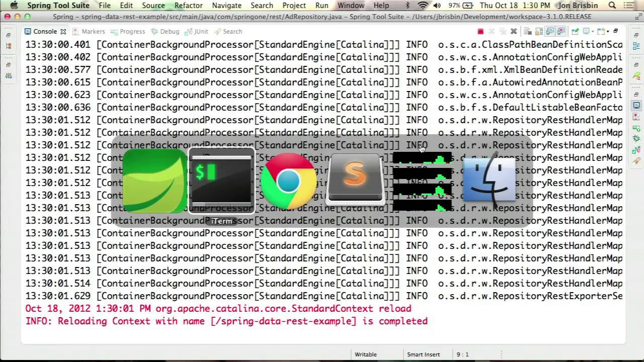Switch to the Progress tab
Viewport: 644px width, 362px height.
pyautogui.click(x=128, y=31)
